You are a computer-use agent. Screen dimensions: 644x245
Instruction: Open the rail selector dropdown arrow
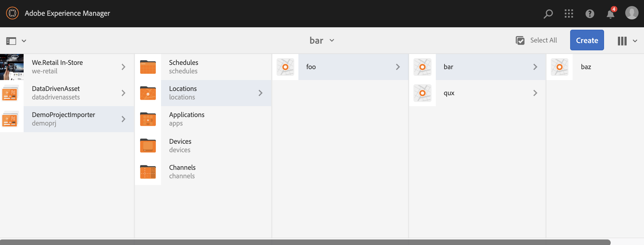(24, 41)
